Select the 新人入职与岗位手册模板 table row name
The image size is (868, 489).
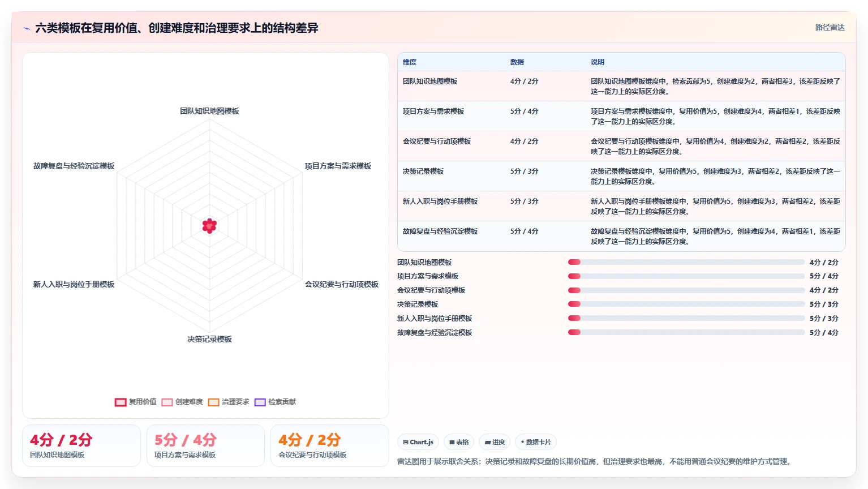[440, 201]
